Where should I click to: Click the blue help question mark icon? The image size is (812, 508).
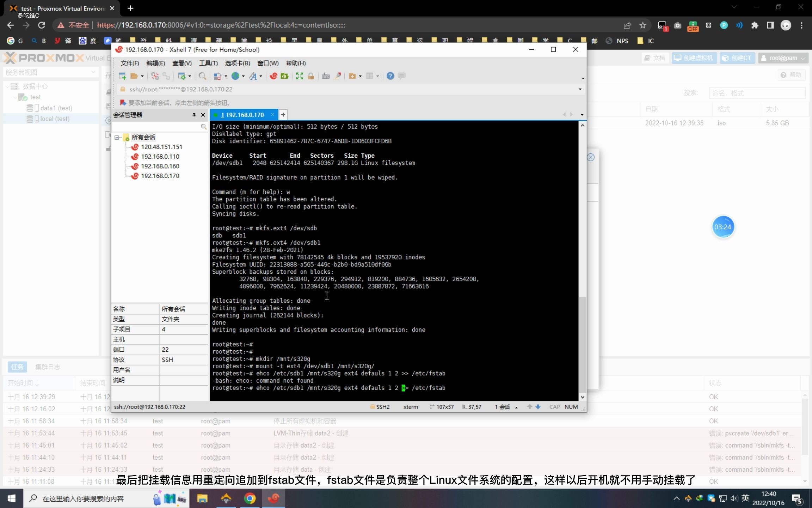390,76
